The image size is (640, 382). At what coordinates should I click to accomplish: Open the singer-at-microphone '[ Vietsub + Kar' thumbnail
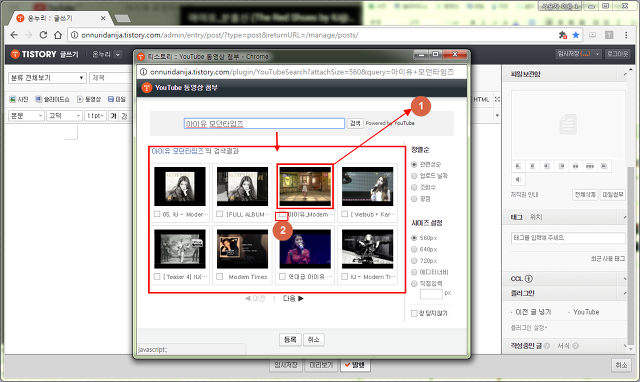click(x=367, y=186)
